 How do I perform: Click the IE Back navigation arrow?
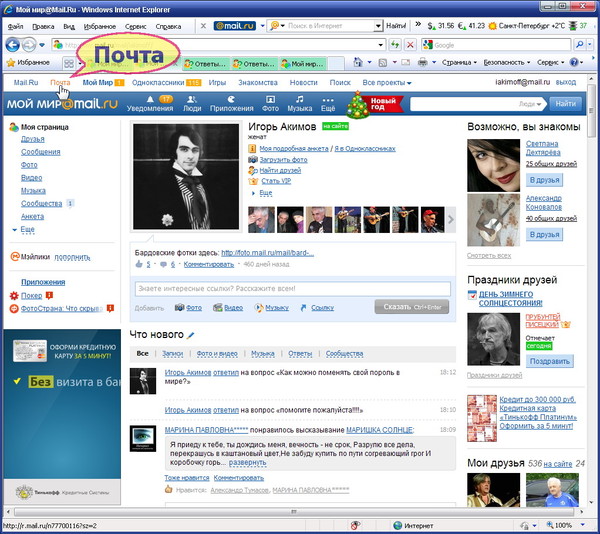[13, 45]
